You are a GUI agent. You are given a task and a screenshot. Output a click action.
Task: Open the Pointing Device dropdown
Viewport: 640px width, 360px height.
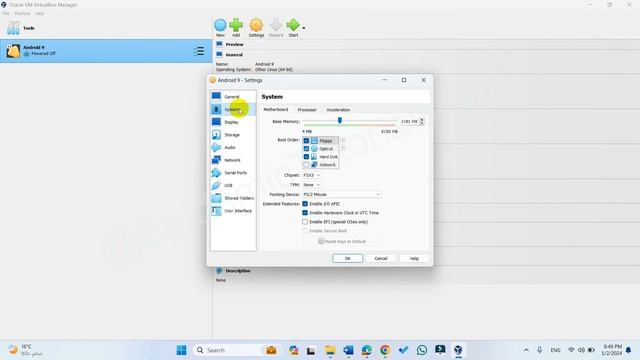[342, 194]
